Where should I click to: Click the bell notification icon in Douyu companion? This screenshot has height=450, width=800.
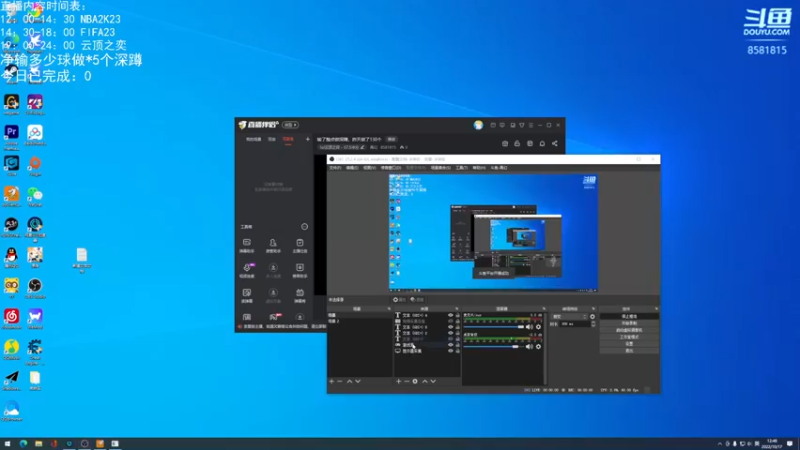click(542, 144)
